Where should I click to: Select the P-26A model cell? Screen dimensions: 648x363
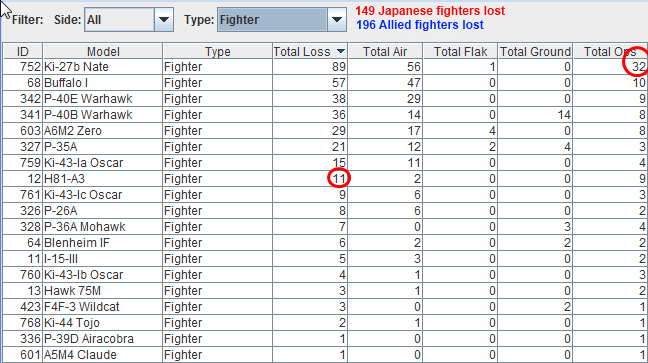[103, 211]
